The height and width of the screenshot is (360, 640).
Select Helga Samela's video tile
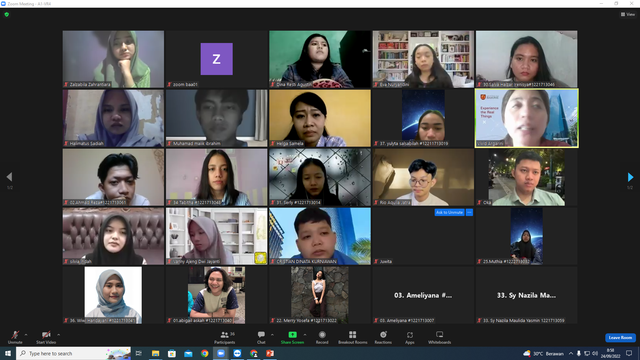320,118
